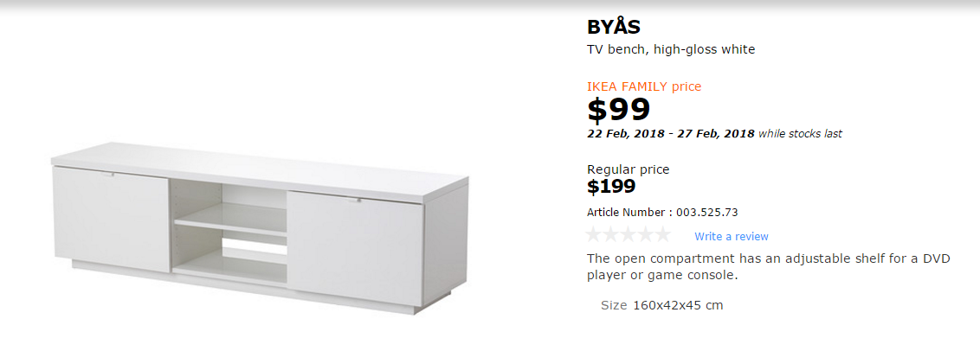Select the article number 003.525.73
980x338 pixels.
[x=707, y=212]
